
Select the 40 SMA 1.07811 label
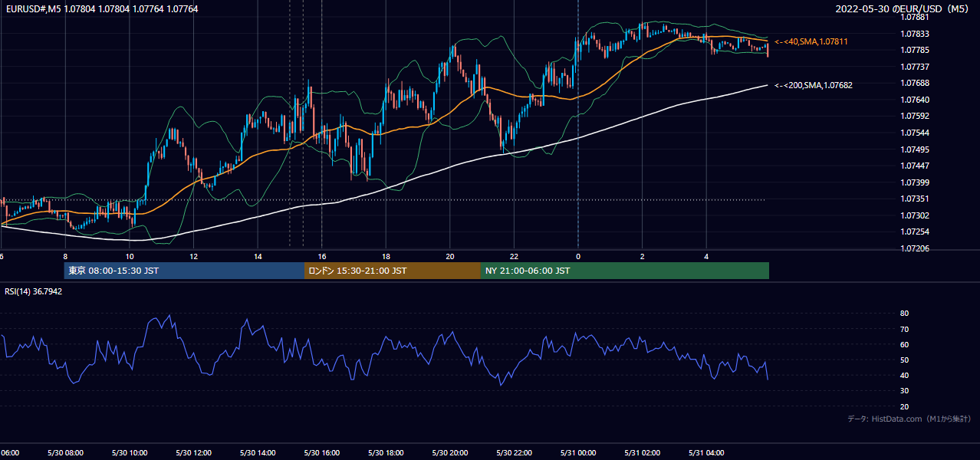pos(811,41)
